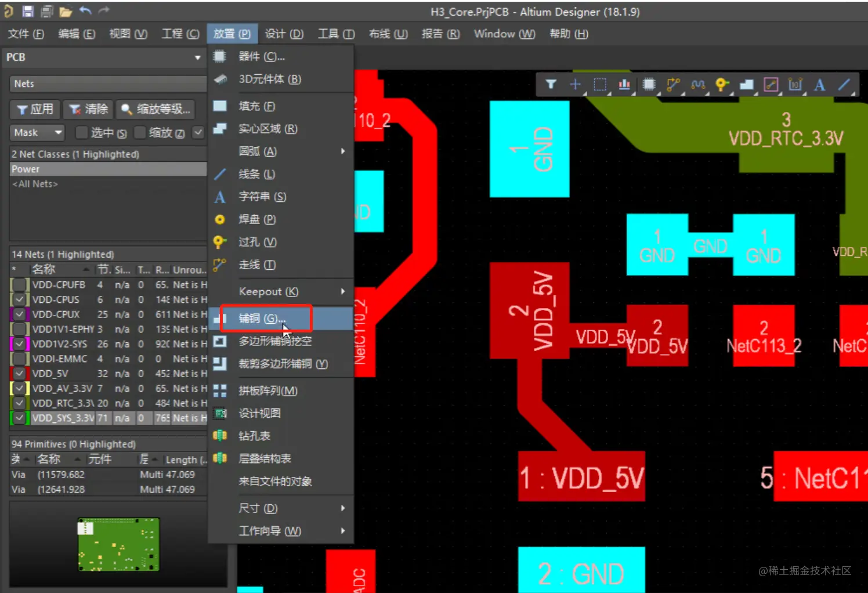Screen dimensions: 868x593
Task: Select the interactive routing tool icon
Action: (x=673, y=85)
